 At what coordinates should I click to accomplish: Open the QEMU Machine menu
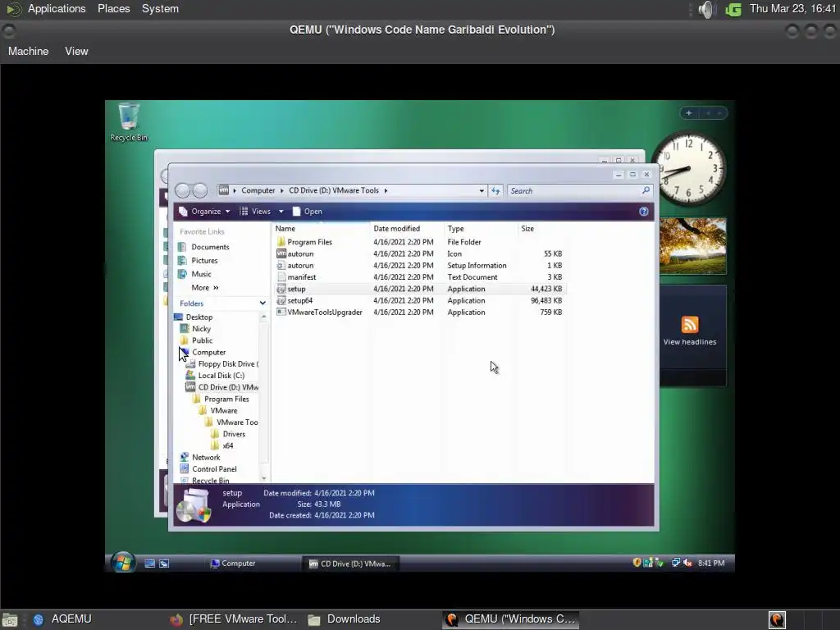pyautogui.click(x=29, y=52)
